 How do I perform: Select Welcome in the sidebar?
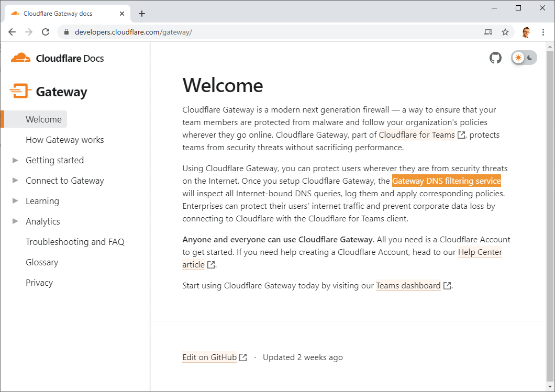[43, 119]
